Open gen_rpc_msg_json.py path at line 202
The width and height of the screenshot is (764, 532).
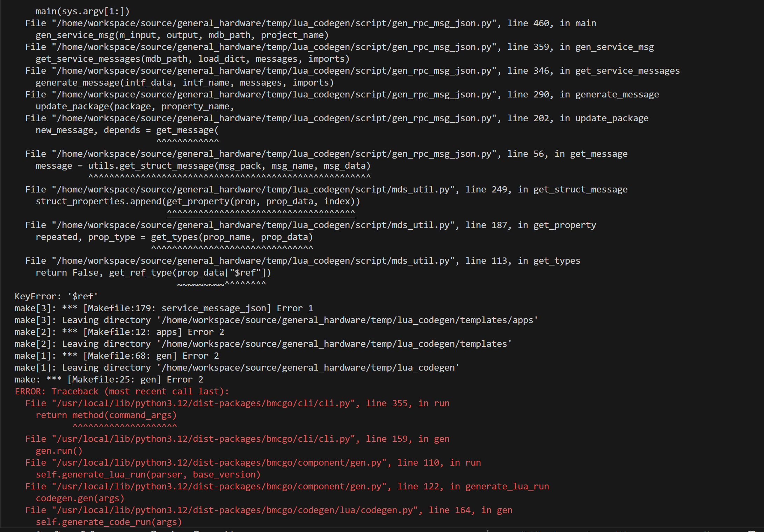[274, 118]
